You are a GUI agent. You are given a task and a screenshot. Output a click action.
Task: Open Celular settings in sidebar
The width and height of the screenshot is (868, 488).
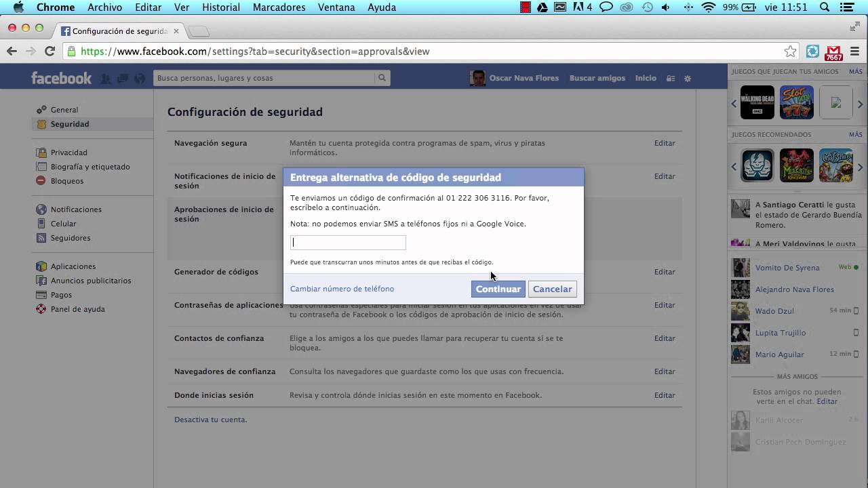pos(63,224)
